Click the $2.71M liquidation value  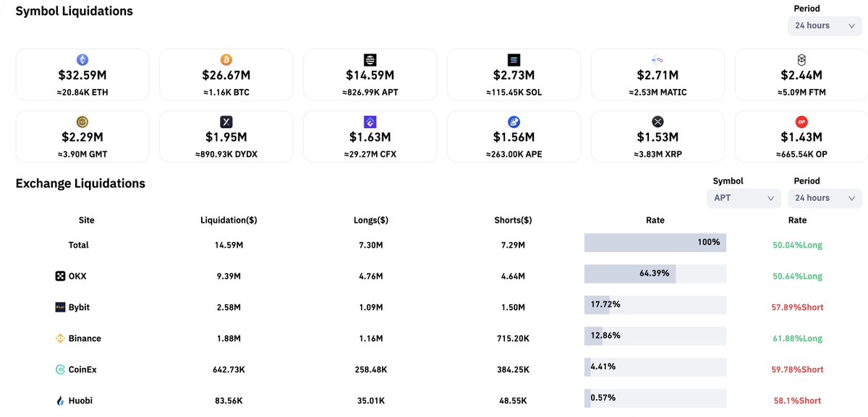[x=658, y=75]
